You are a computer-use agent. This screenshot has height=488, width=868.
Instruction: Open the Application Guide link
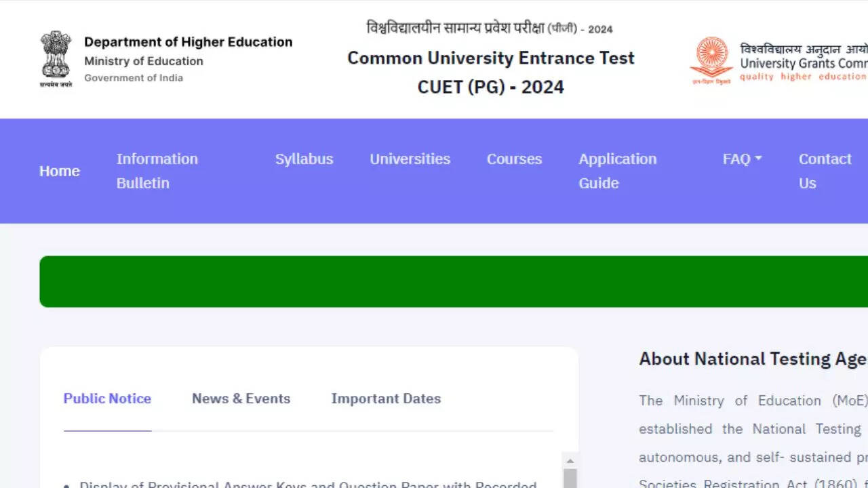[618, 171]
